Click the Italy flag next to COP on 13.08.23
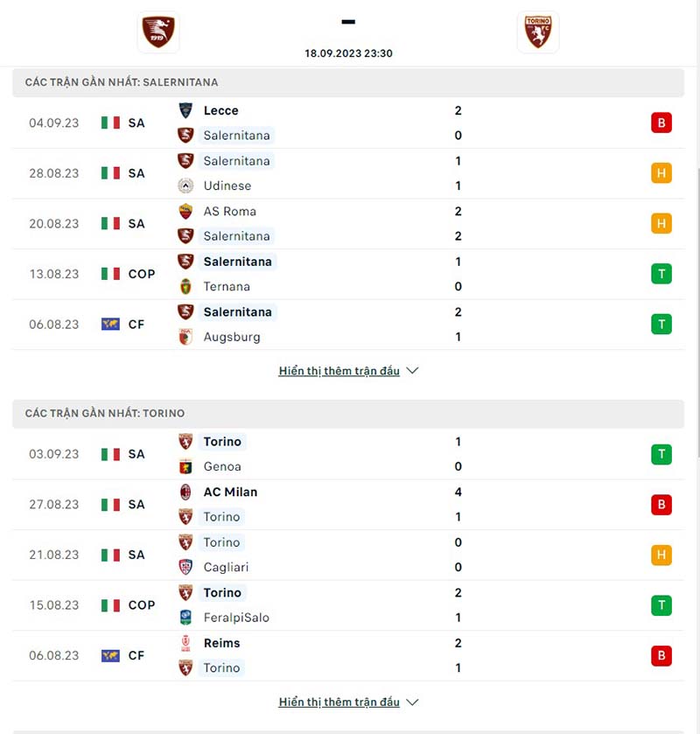Viewport: 700px width, 734px height. (108, 274)
